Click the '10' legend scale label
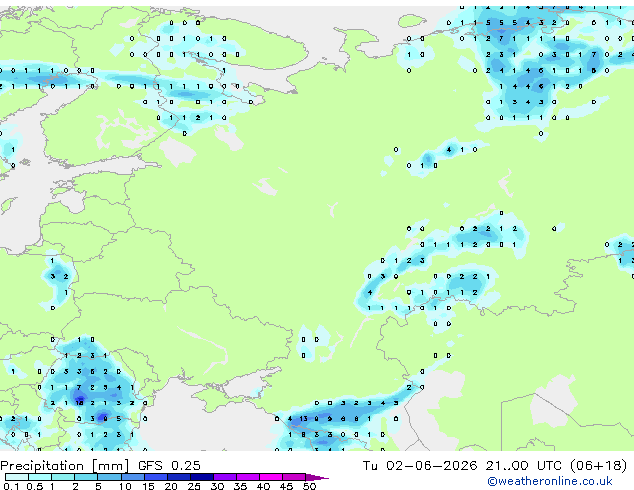634x490 pixels. pyautogui.click(x=125, y=486)
